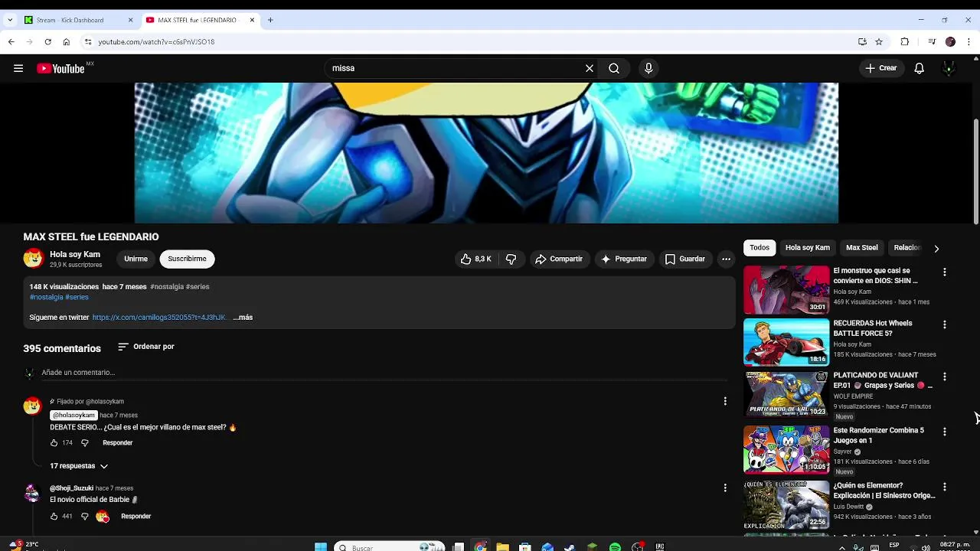Select the Hola soy Kam filter chip
The width and height of the screenshot is (980, 551).
pyautogui.click(x=807, y=248)
